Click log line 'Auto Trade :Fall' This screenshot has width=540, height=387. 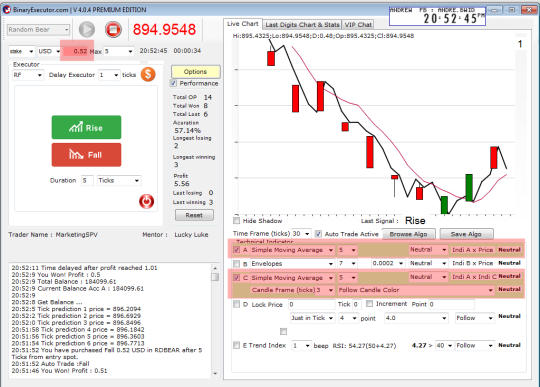pyautogui.click(x=50, y=364)
